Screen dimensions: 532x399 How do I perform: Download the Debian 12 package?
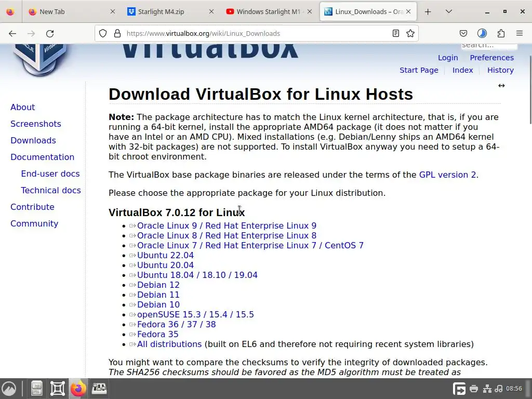[158, 285]
